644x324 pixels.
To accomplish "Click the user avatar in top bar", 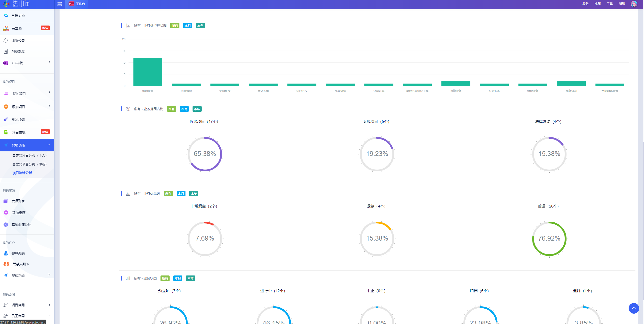I will pos(634,4).
